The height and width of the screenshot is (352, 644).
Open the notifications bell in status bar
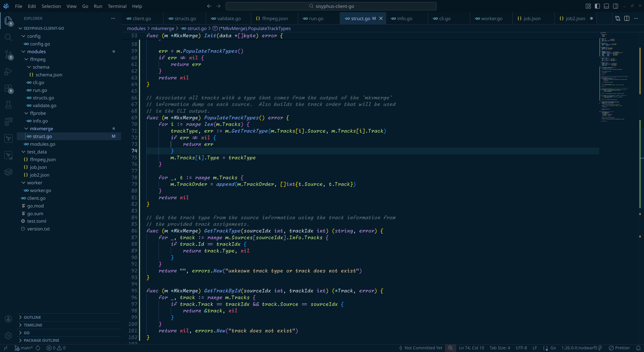point(638,348)
